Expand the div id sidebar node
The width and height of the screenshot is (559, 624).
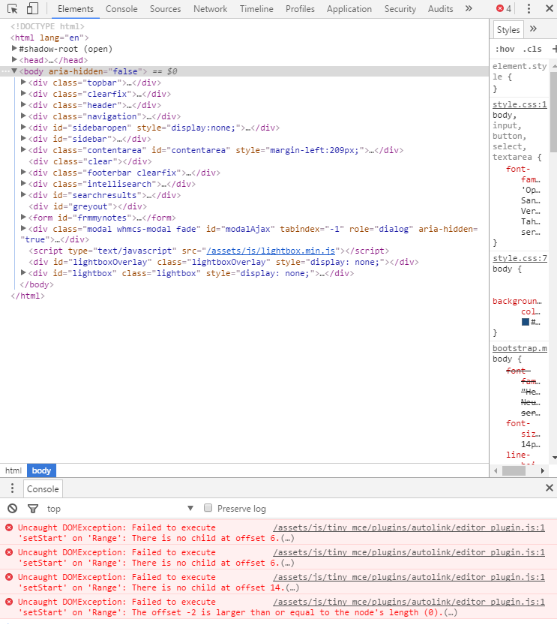pyautogui.click(x=23, y=138)
